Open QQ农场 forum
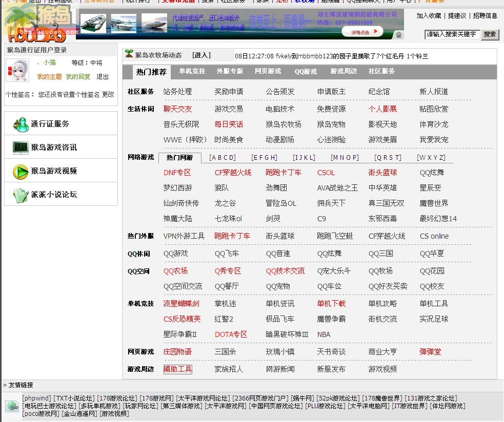This screenshot has width=504, height=422. [175, 271]
